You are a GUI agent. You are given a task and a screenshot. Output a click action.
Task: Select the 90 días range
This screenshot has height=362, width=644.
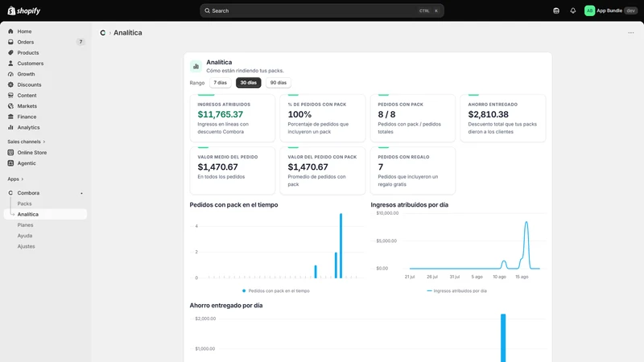click(279, 83)
